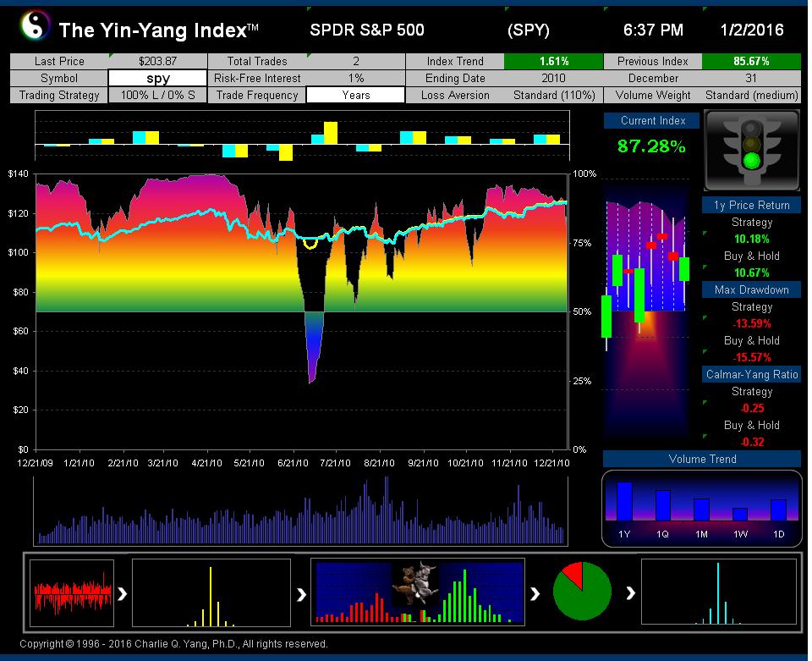Click the Buy & Hold drawdown -15.57%
The width and height of the screenshot is (812, 661).
point(751,357)
